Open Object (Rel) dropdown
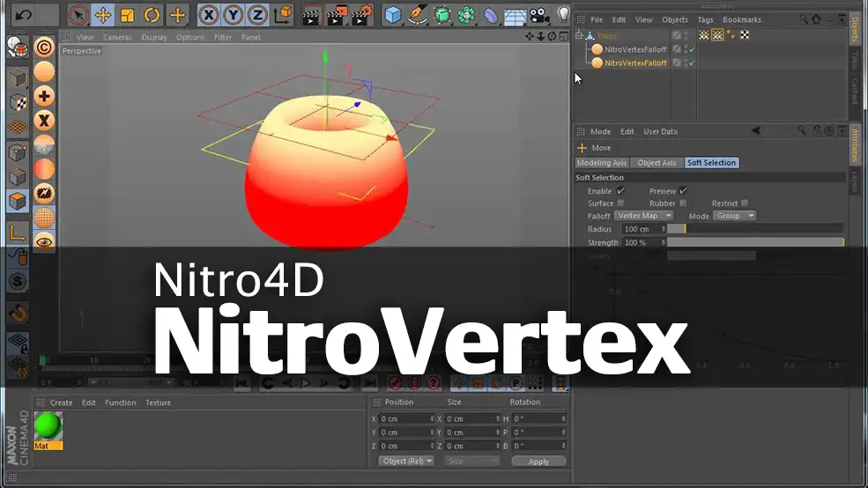 [x=406, y=461]
